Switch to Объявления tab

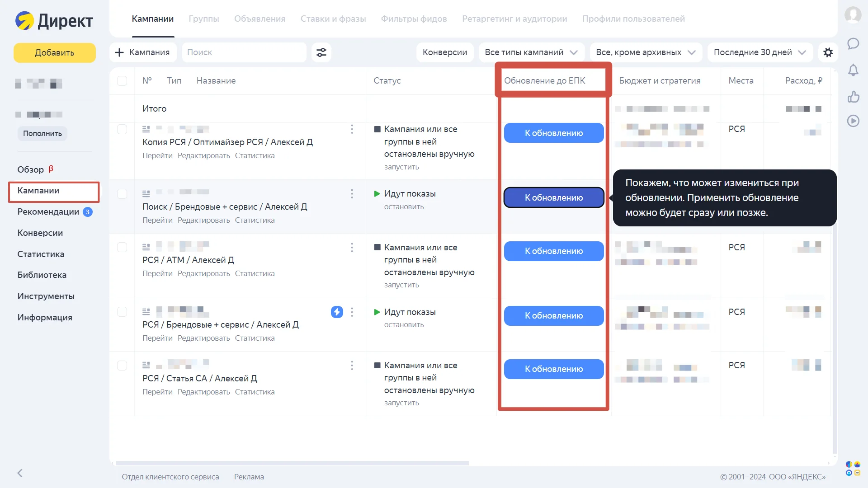260,19
